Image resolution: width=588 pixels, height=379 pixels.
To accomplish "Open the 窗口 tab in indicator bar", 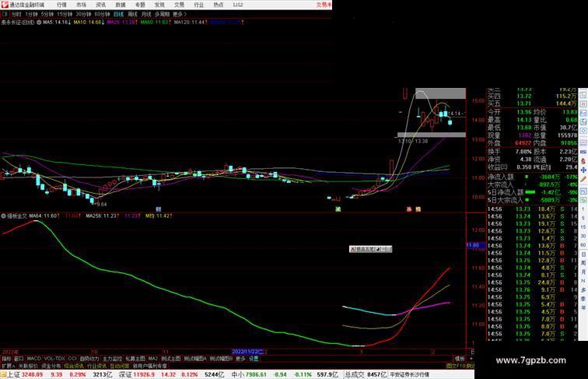I will [x=19, y=359].
